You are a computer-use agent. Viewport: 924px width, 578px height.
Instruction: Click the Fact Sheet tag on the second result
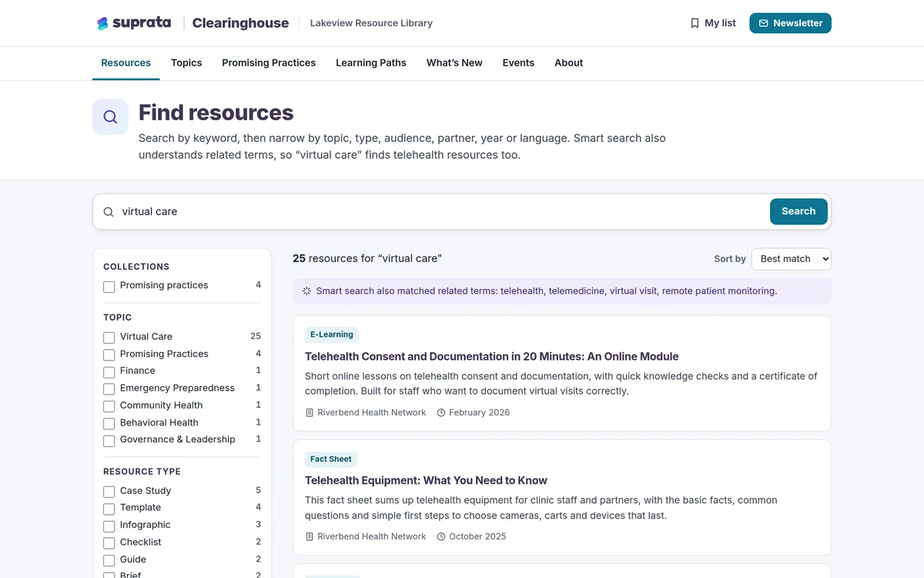point(331,459)
